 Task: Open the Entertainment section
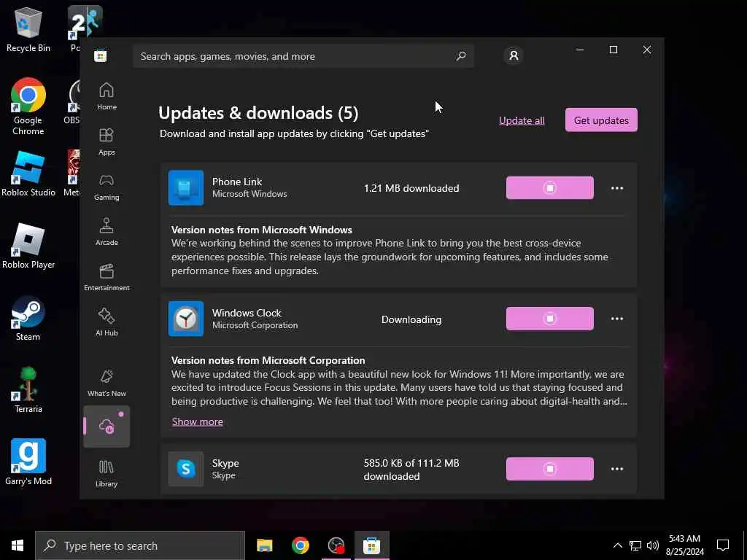[x=107, y=277]
